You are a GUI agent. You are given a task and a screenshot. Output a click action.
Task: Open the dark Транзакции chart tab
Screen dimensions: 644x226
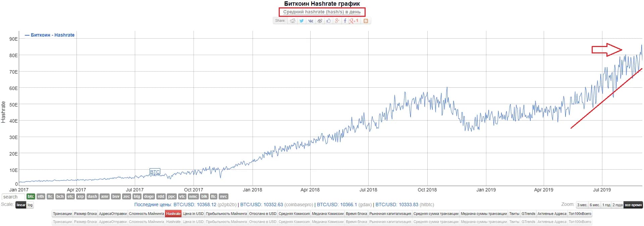[x=62, y=214]
